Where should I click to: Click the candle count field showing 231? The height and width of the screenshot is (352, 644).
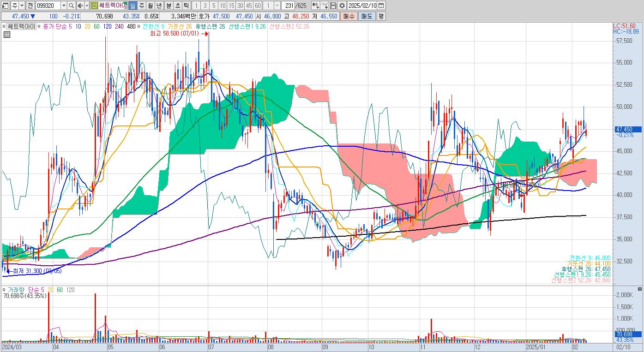pyautogui.click(x=288, y=6)
